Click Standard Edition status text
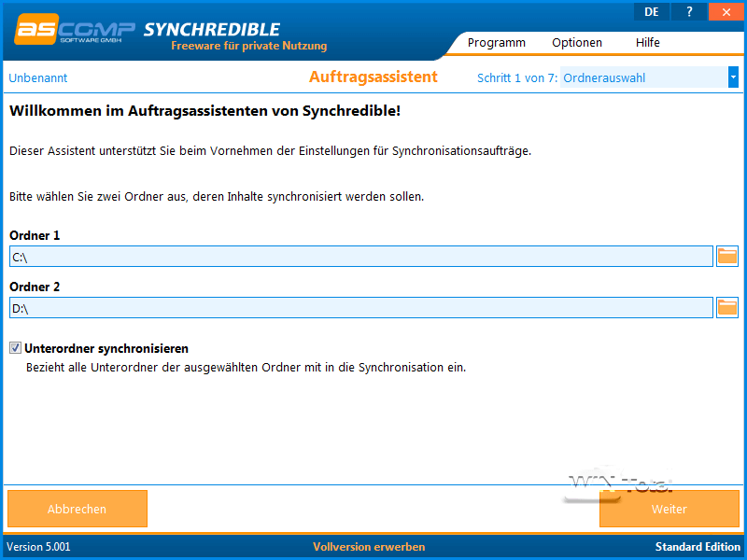This screenshot has width=747, height=560. 698,547
